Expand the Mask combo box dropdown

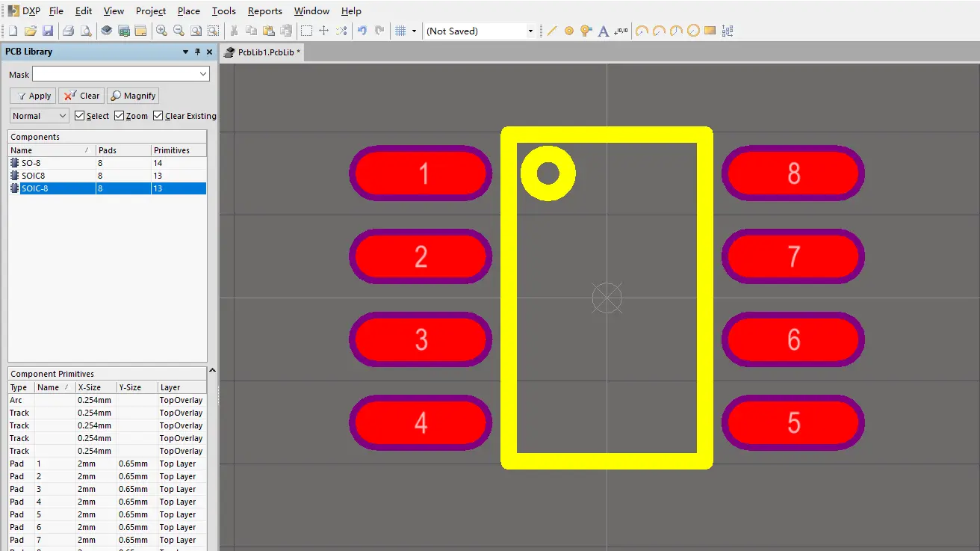pos(203,74)
